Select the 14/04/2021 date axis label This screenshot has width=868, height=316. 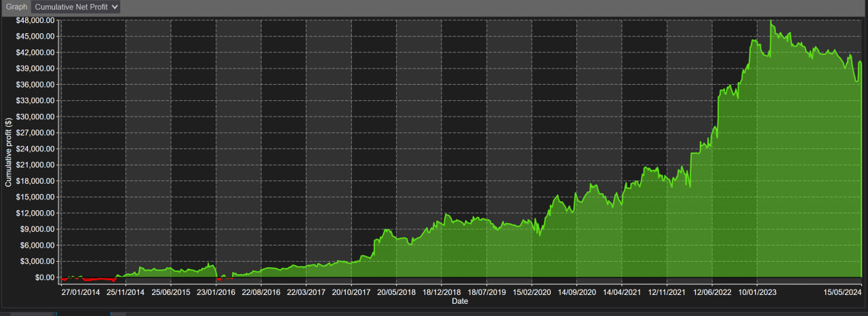click(x=622, y=292)
